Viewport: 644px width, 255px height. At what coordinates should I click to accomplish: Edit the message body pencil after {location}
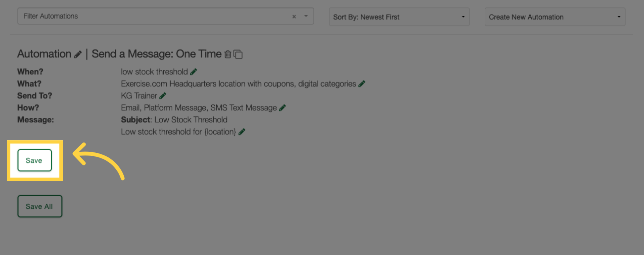242,132
